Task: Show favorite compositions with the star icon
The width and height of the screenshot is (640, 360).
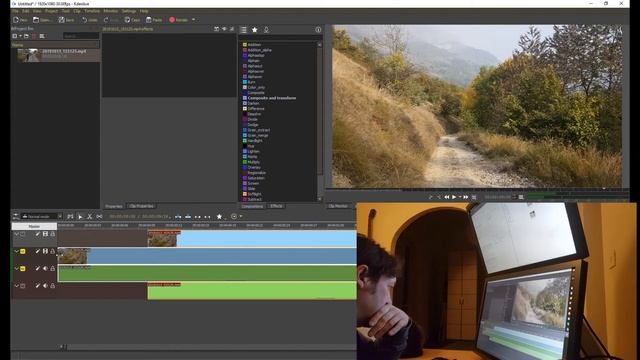Action: 255,30
